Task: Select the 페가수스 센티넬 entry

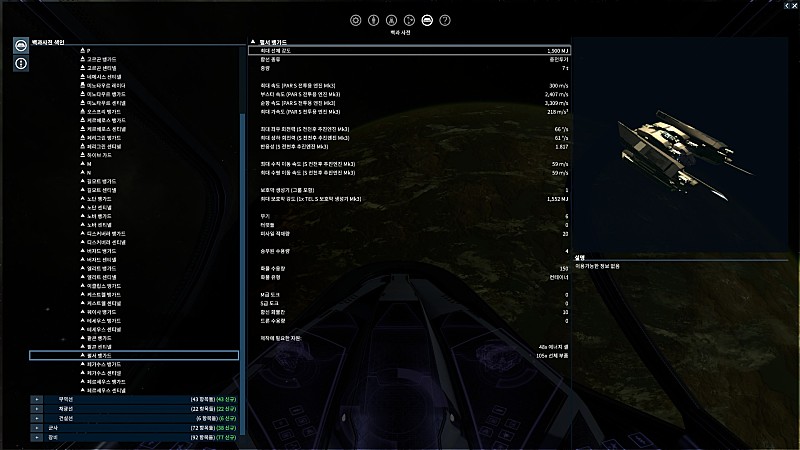Action: (104, 373)
